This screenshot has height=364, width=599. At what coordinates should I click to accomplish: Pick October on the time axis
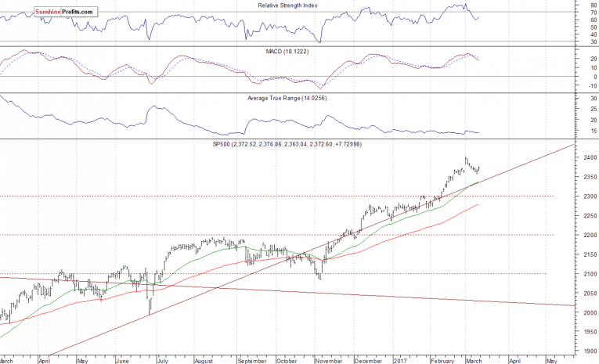(287, 360)
